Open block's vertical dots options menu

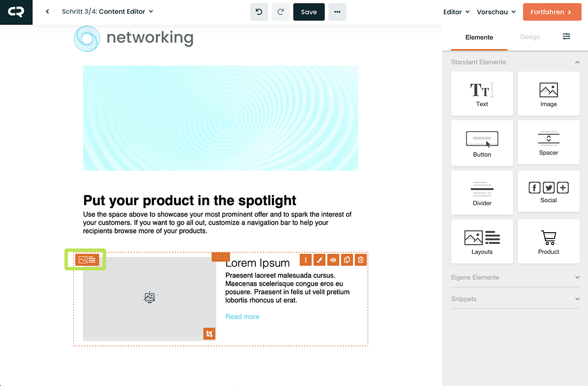tap(305, 260)
